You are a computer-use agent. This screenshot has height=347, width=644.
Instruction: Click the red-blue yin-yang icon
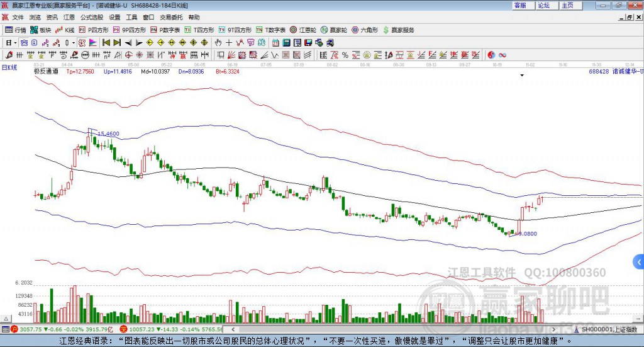[x=491, y=55]
